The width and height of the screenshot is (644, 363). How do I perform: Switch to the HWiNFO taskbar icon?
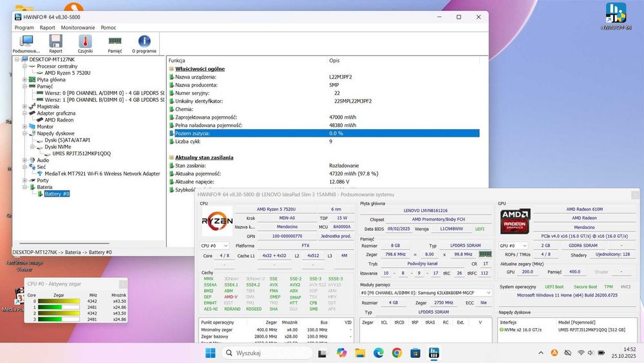(433, 353)
